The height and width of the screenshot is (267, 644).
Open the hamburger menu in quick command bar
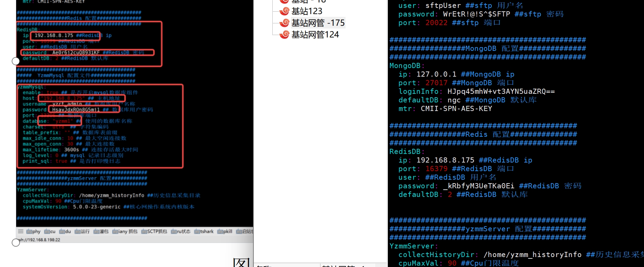[21, 231]
